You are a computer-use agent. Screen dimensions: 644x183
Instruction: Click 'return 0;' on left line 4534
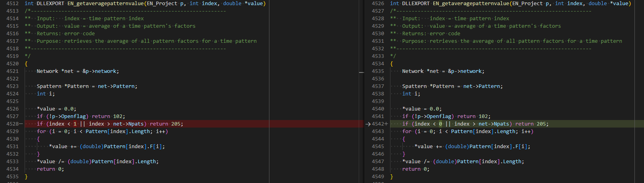[50, 169]
